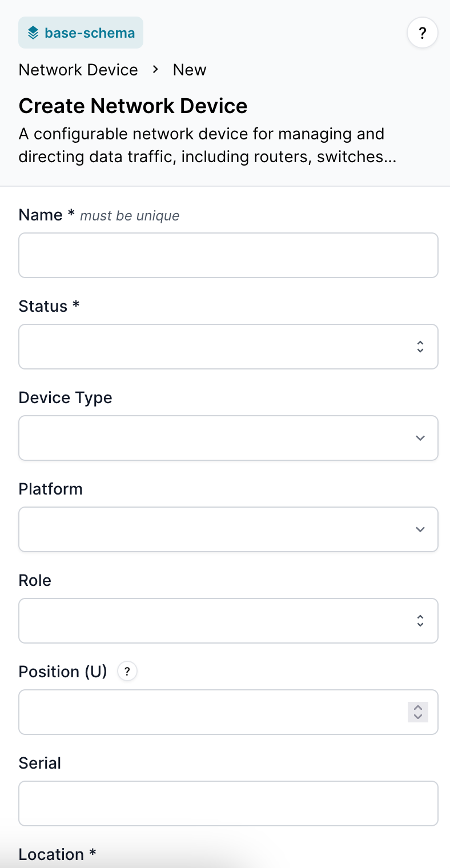Click the Create Network Device heading

point(133,106)
